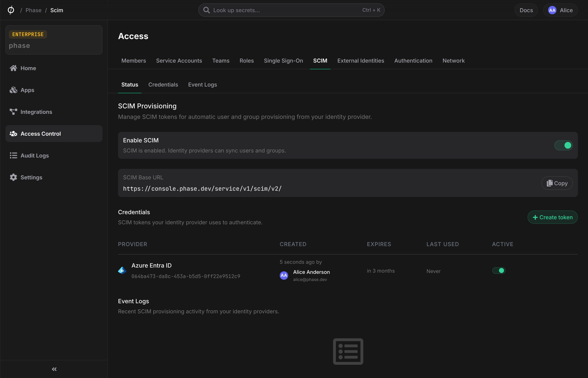Screen dimensions: 588x378
Task: Open the Authentication tab
Action: click(x=413, y=61)
